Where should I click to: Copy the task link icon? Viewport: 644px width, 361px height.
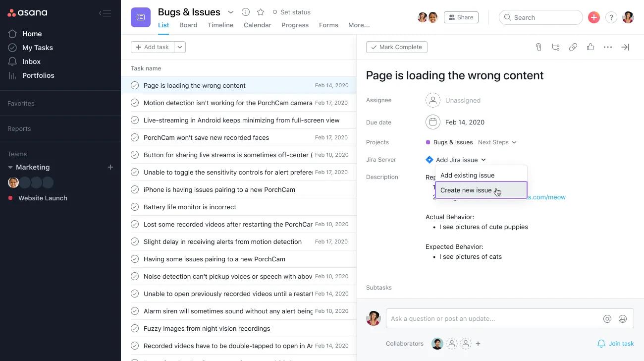573,47
